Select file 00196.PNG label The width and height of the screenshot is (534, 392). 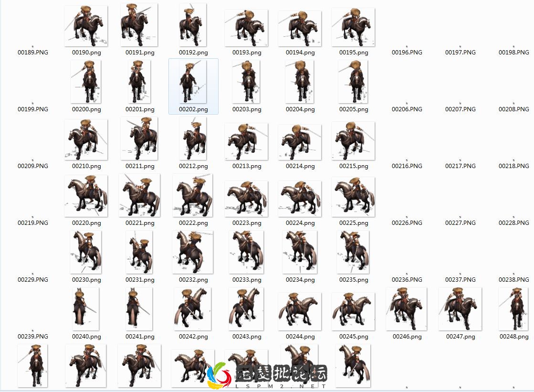pos(407,52)
